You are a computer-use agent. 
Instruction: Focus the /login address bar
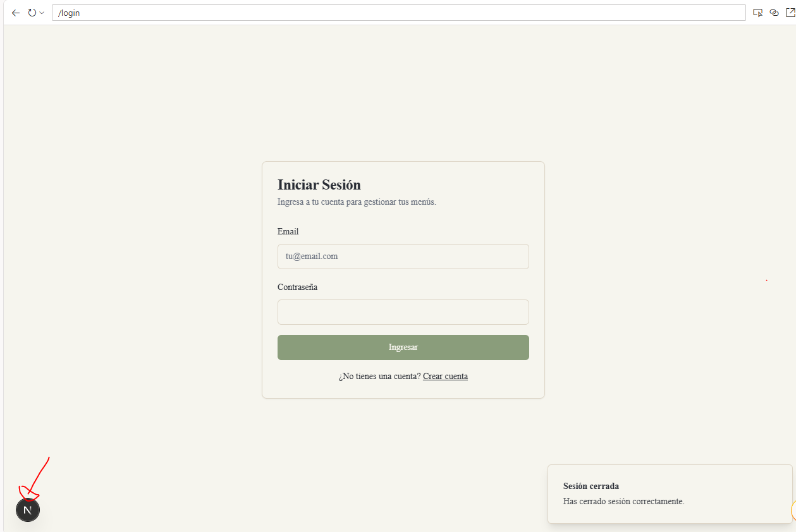[x=399, y=13]
